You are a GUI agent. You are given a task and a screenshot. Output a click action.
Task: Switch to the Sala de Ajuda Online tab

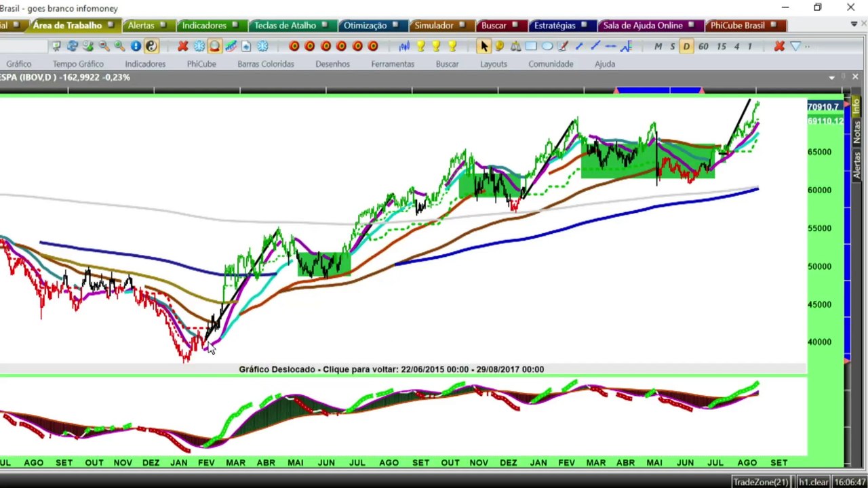click(650, 25)
